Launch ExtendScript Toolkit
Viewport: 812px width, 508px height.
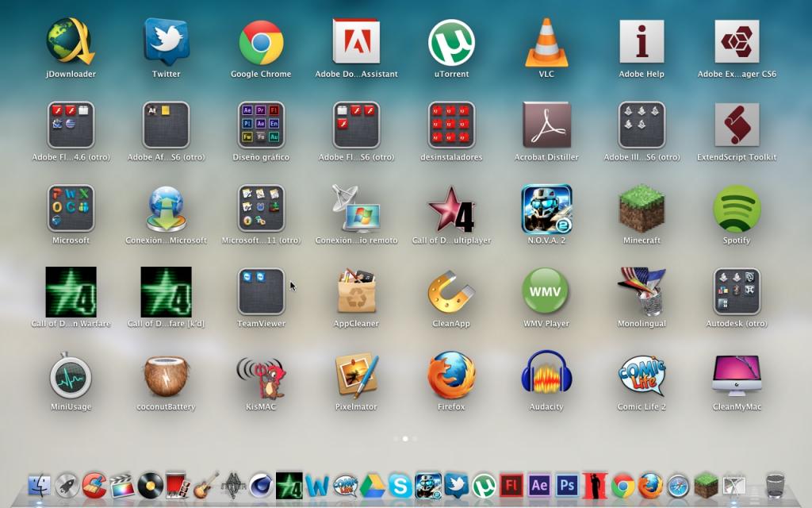coord(737,125)
